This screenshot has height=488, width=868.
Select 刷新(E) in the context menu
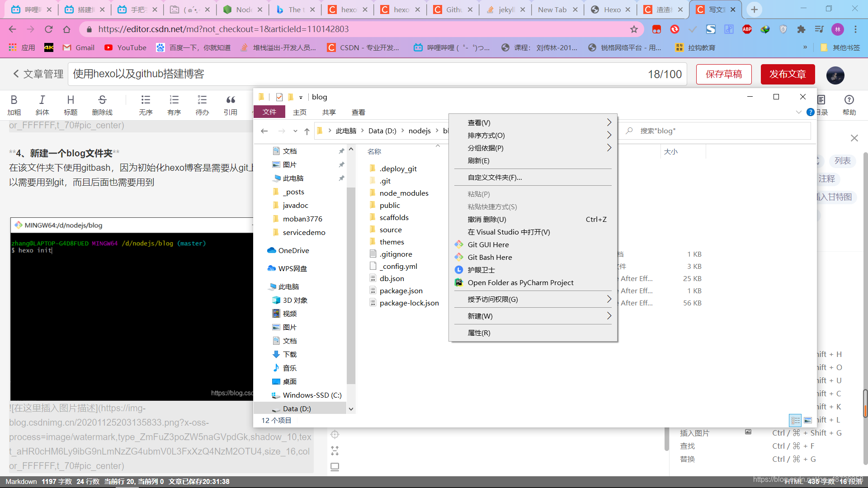click(x=533, y=160)
